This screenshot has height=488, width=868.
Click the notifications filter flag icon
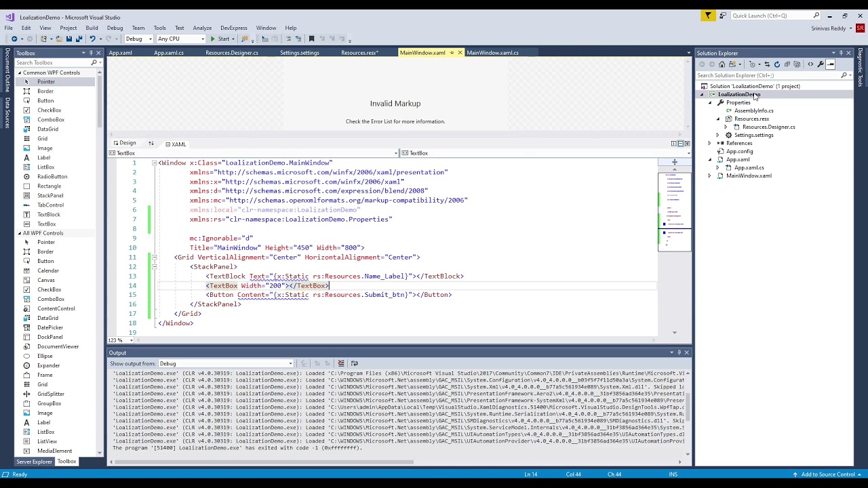708,16
